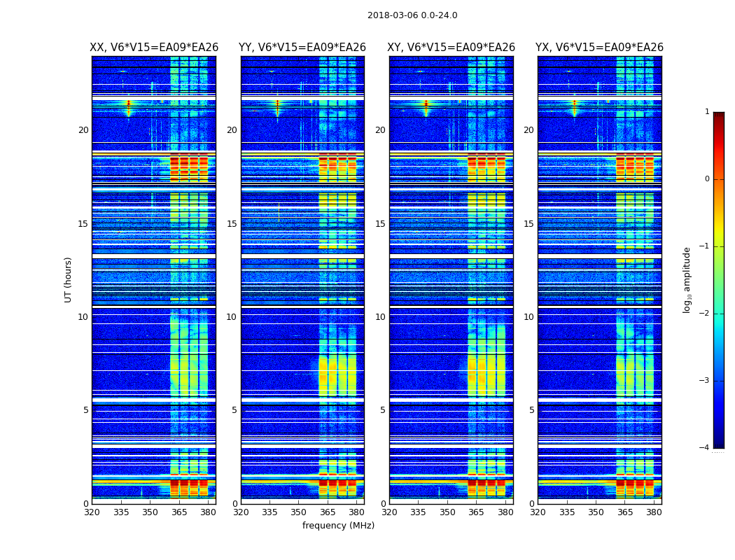
Task: Click the 10 y-tick left of XY panel
Action: click(x=380, y=317)
